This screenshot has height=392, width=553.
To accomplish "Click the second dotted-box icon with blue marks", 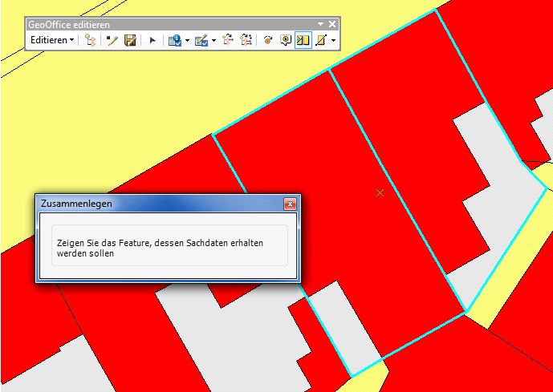I will click(246, 39).
